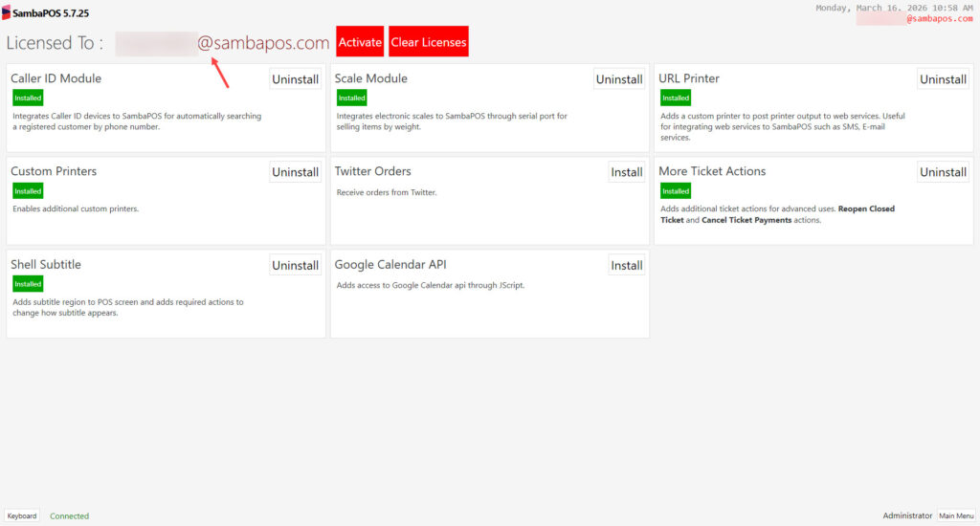This screenshot has height=526, width=980.
Task: Select the Twitter Orders module title
Action: pos(372,171)
